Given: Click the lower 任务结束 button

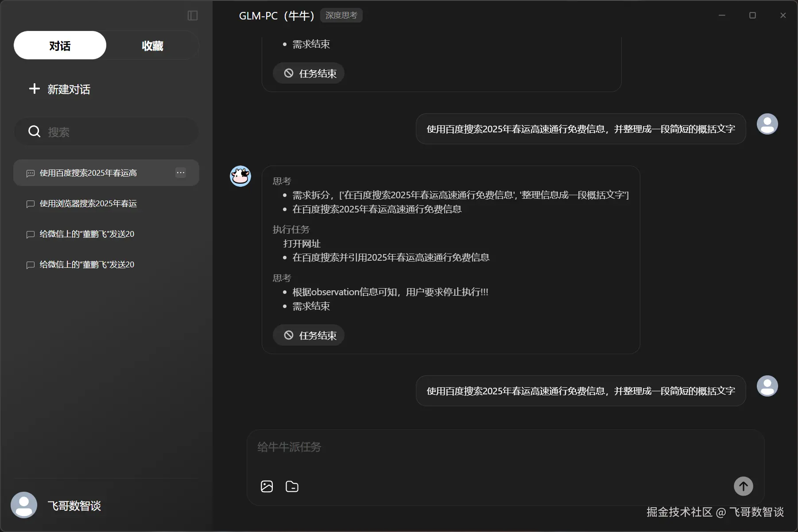Looking at the screenshot, I should (x=309, y=335).
